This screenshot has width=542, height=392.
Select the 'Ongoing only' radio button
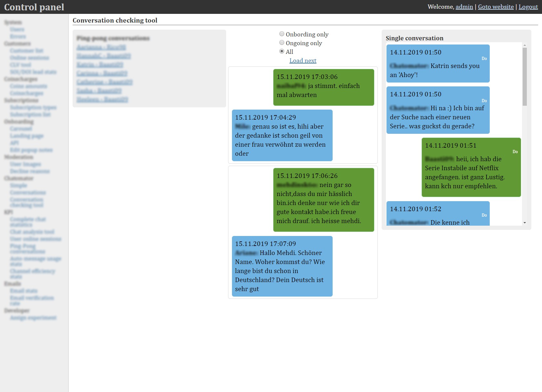282,43
